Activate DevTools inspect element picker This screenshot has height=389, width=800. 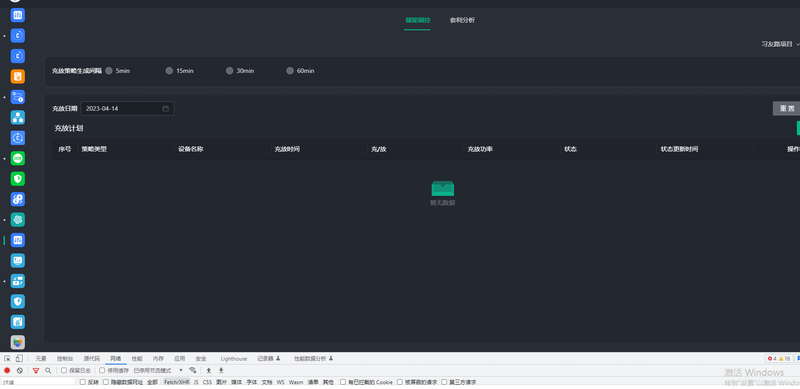tap(7, 358)
